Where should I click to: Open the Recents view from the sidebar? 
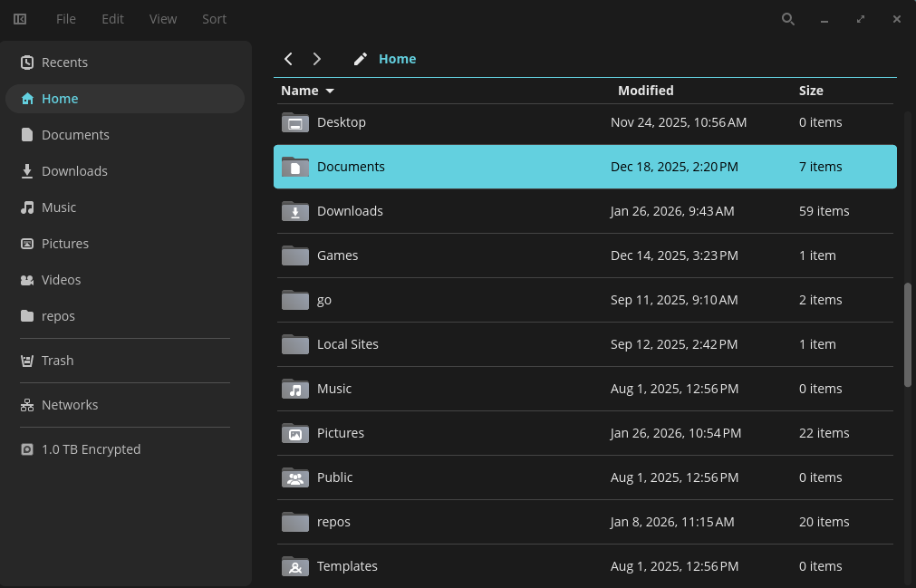click(x=63, y=62)
